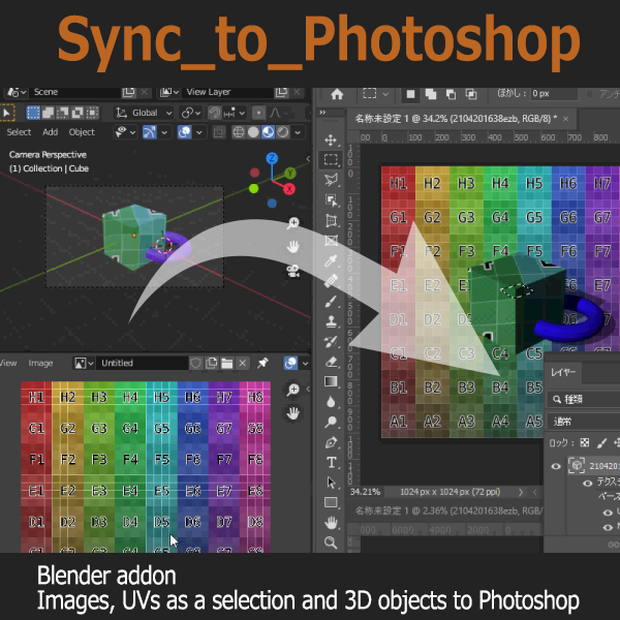Select the Photoshop Hand tool

coord(331,523)
